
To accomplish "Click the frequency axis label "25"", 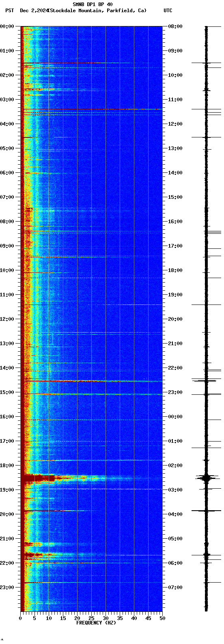I will pyautogui.click(x=91, y=618).
